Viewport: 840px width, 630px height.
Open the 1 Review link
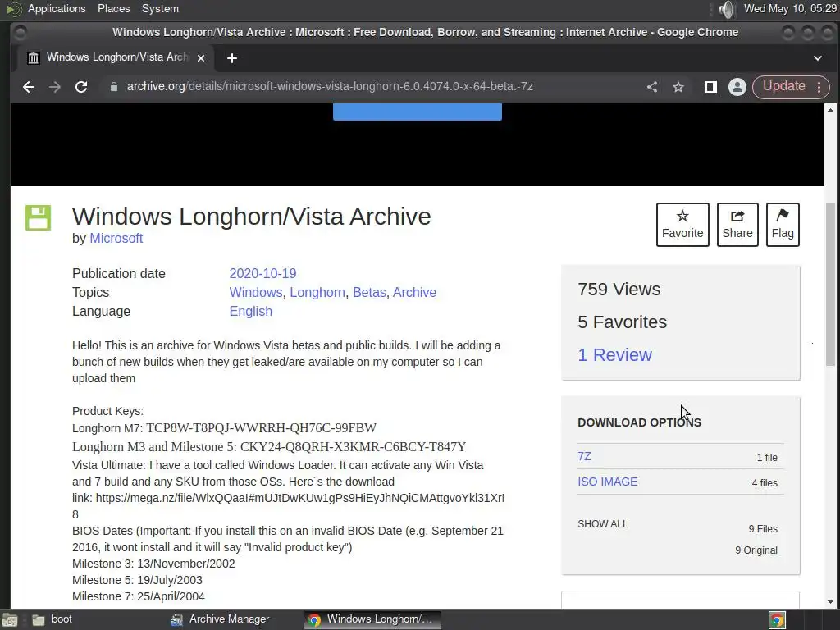click(x=614, y=354)
